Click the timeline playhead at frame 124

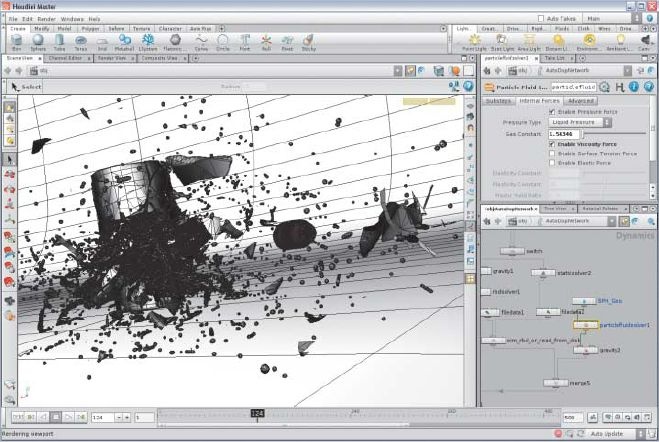point(257,413)
